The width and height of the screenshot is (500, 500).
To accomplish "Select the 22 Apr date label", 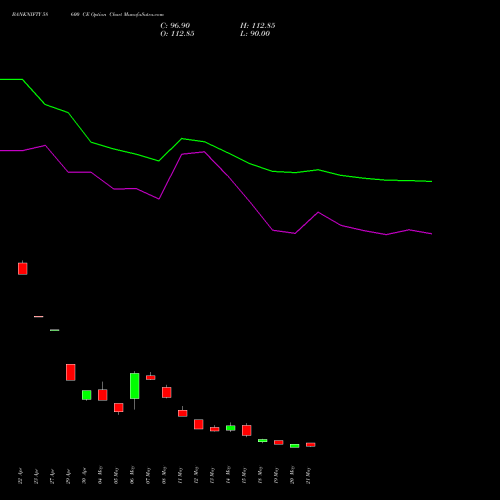I will coord(21,476).
